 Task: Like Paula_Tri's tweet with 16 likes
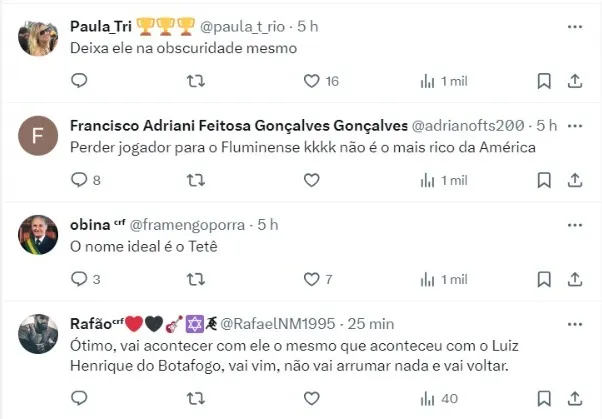click(x=312, y=81)
